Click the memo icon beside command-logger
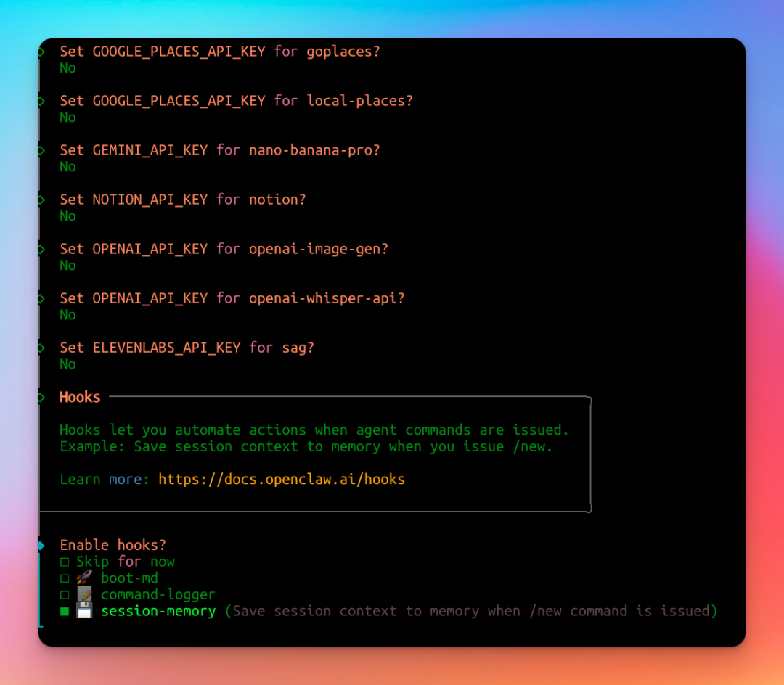 (84, 595)
